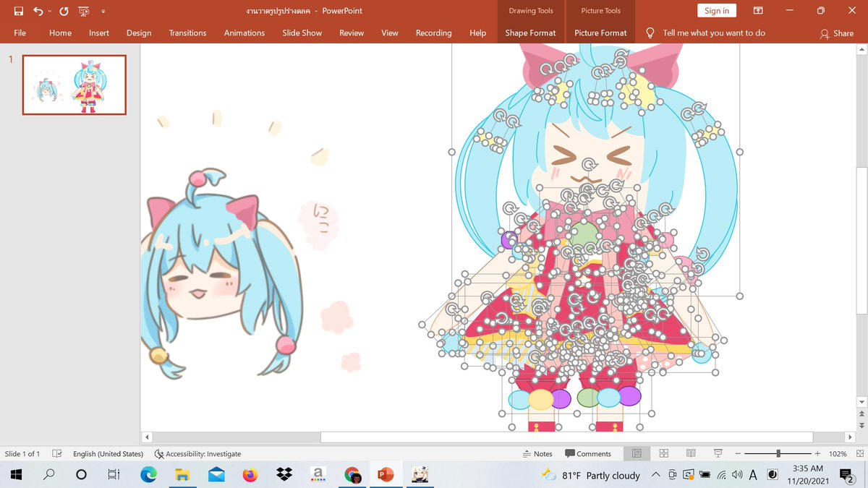Undo the last action
The height and width of the screenshot is (488, 868).
(x=38, y=11)
